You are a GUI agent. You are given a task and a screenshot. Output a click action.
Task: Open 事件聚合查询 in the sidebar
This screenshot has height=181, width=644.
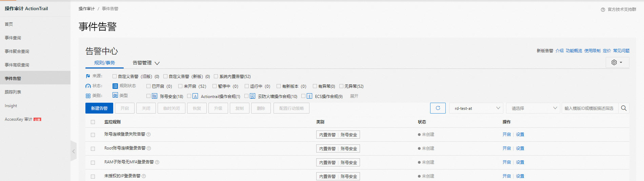[17, 51]
